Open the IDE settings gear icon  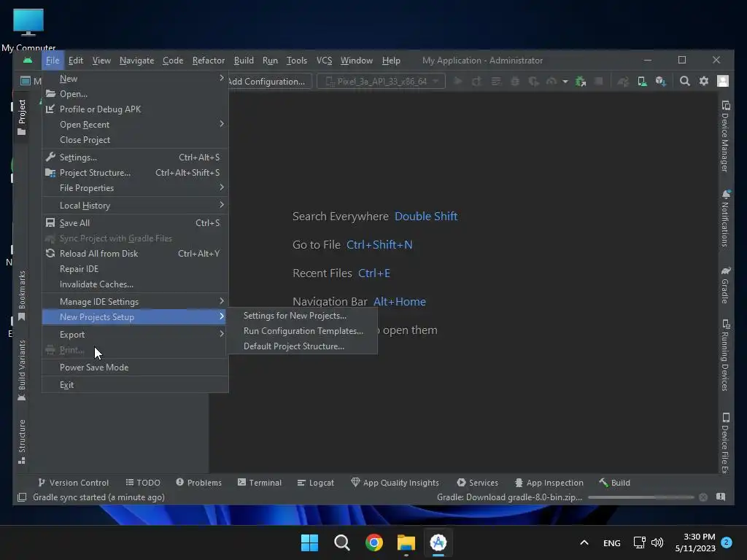point(704,82)
